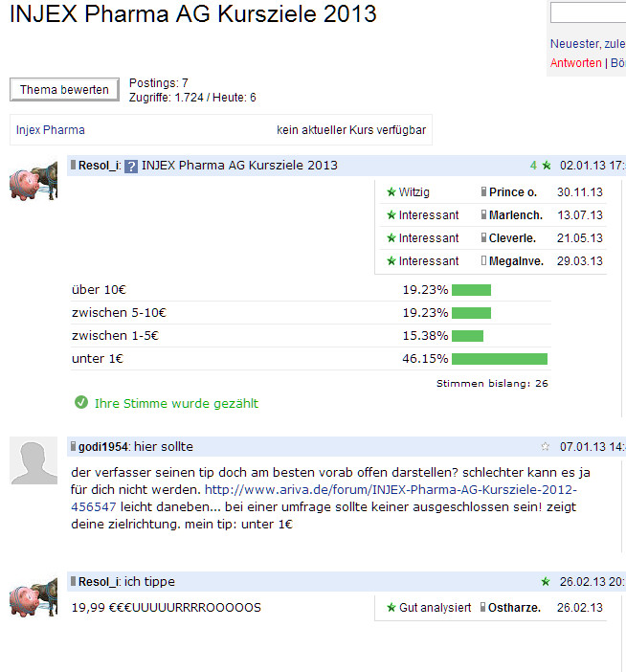
Task: Click date 29.03.13 in ratings list
Action: [580, 261]
